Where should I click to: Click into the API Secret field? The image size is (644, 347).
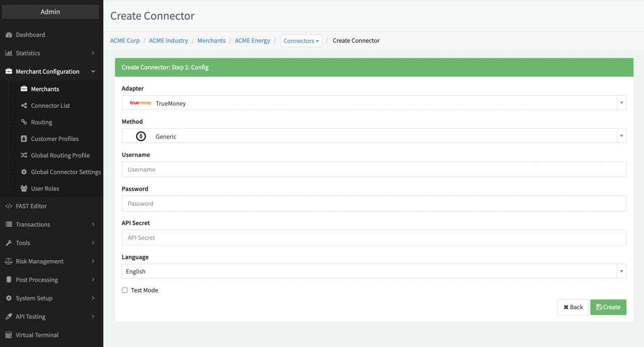[374, 238]
